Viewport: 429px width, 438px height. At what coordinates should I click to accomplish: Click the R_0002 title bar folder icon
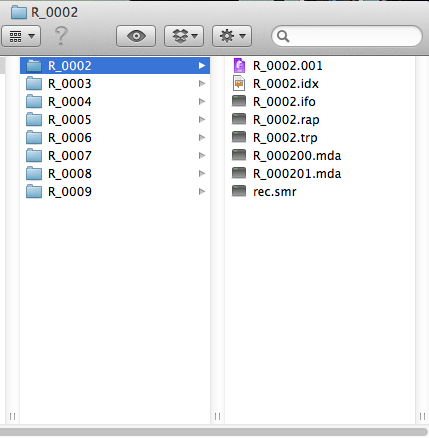19,12
